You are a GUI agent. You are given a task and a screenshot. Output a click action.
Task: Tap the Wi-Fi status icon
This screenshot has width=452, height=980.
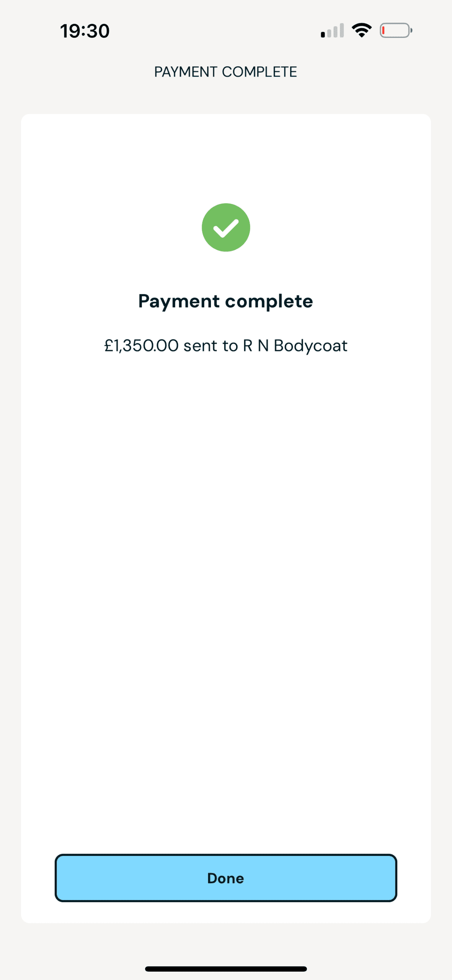[x=362, y=31]
